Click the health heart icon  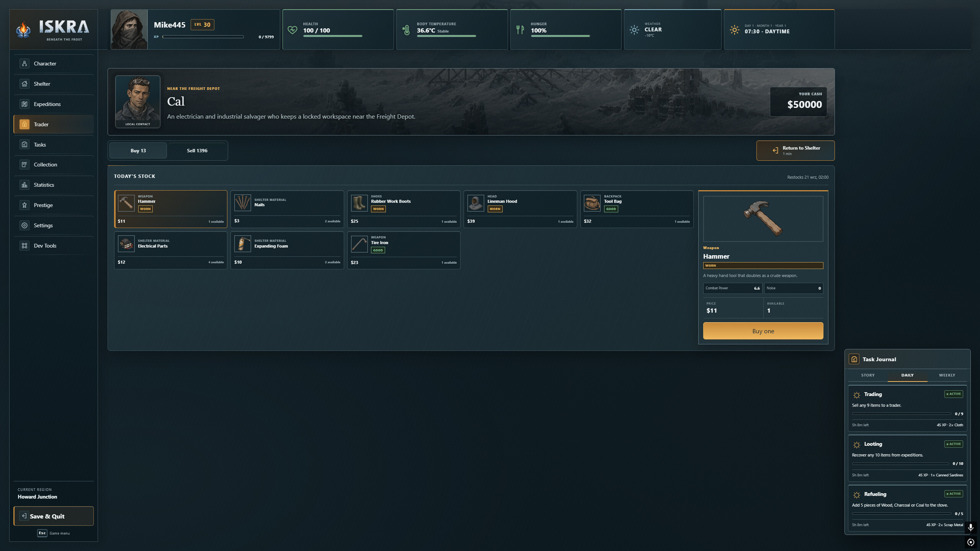tap(292, 30)
